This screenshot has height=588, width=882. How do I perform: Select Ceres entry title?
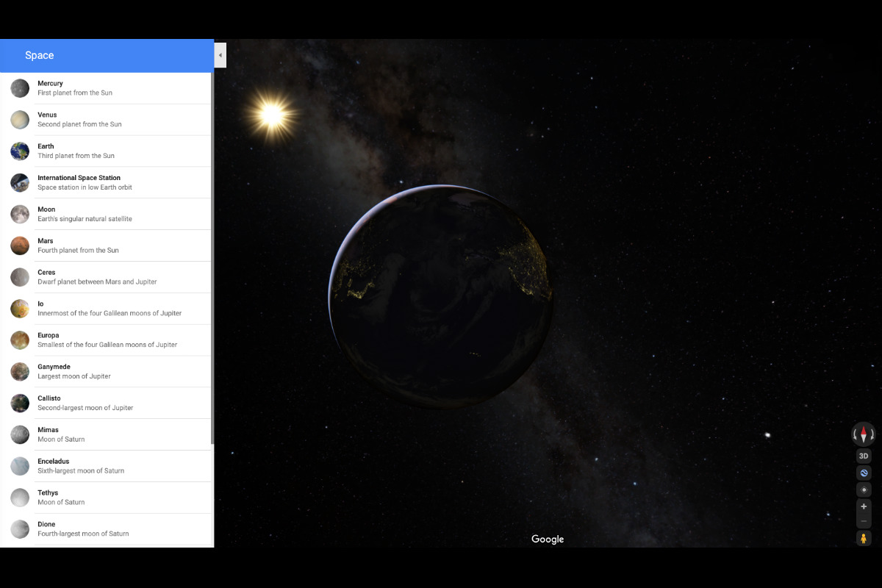(x=46, y=273)
